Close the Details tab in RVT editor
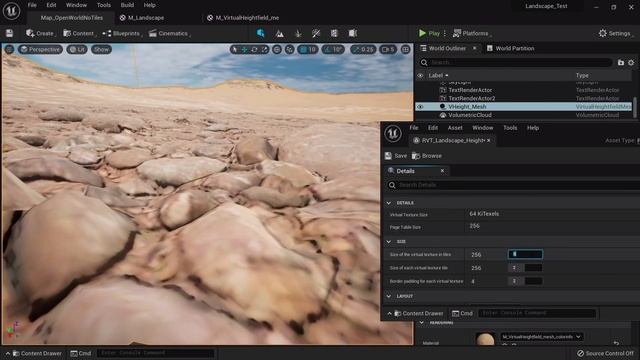The image size is (640, 360). [x=442, y=171]
